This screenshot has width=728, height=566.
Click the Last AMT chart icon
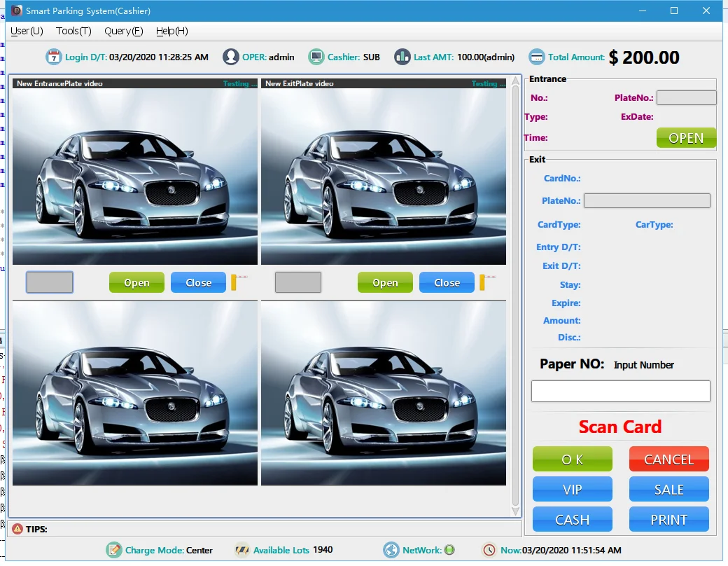(x=402, y=57)
